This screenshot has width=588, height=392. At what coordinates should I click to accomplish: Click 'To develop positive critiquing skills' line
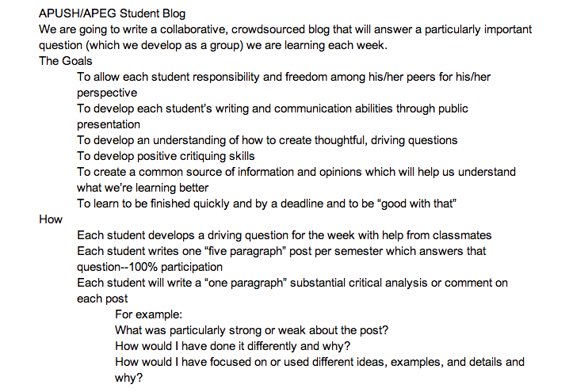166,156
